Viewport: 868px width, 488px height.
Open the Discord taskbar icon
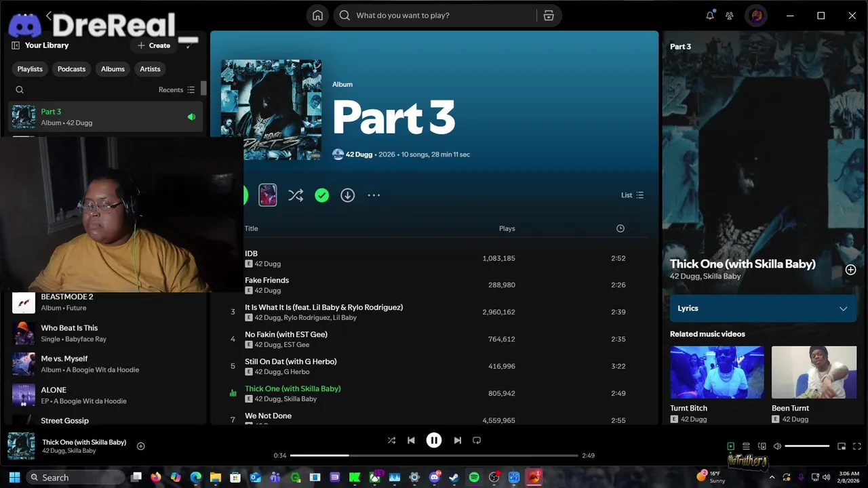434,477
